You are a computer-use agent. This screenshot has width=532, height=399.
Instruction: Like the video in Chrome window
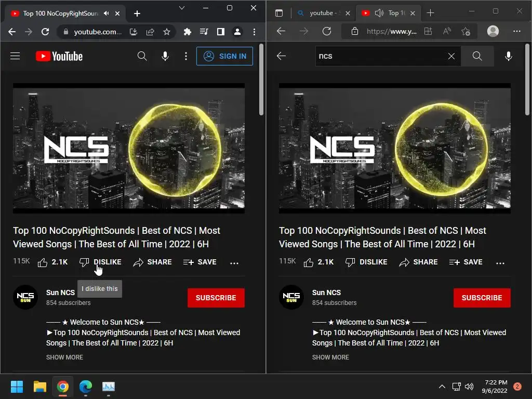tap(52, 262)
